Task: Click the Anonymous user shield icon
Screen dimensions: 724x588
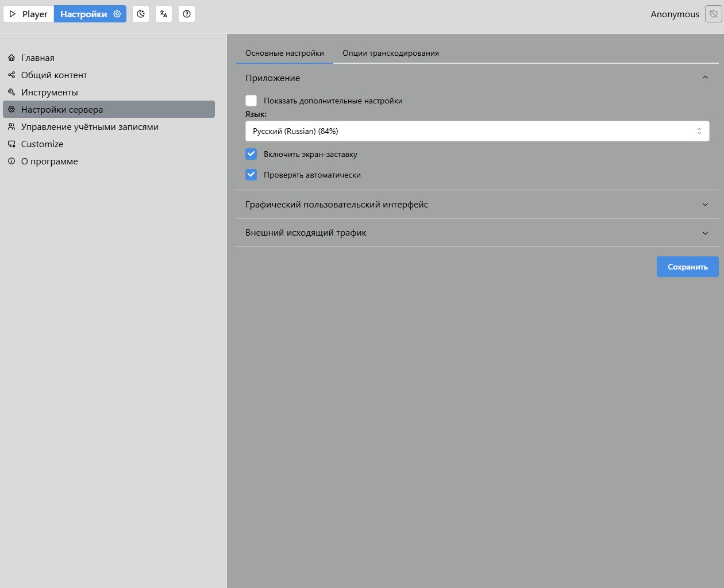Action: [713, 14]
